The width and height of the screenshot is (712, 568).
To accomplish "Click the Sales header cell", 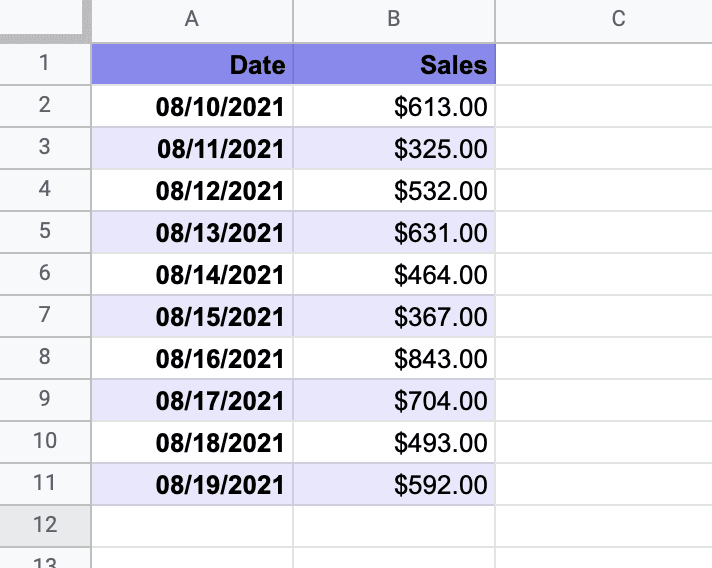I will pos(394,64).
